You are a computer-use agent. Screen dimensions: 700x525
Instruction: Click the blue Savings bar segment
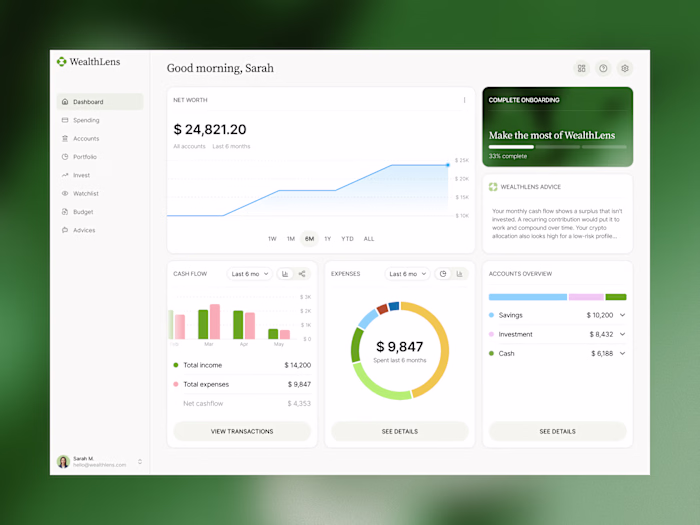click(528, 297)
